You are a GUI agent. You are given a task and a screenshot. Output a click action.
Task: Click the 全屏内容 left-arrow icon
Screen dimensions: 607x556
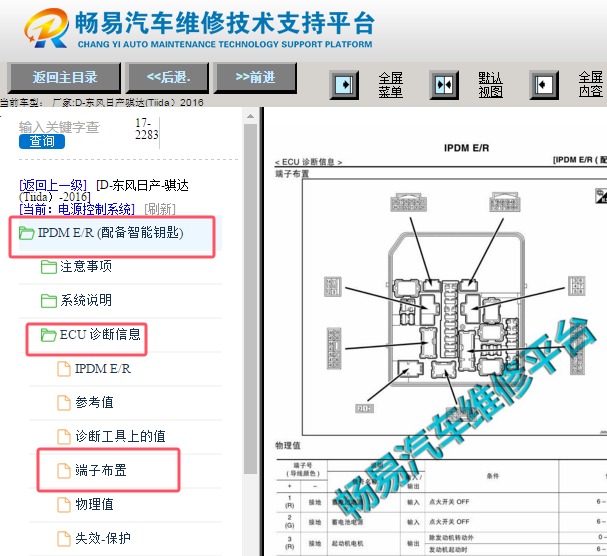544,85
